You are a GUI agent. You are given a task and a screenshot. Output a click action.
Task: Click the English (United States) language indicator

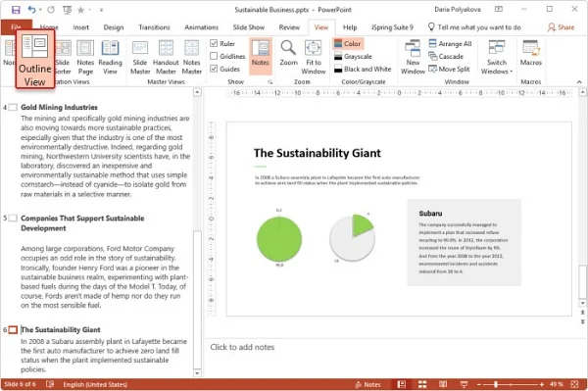click(x=95, y=384)
